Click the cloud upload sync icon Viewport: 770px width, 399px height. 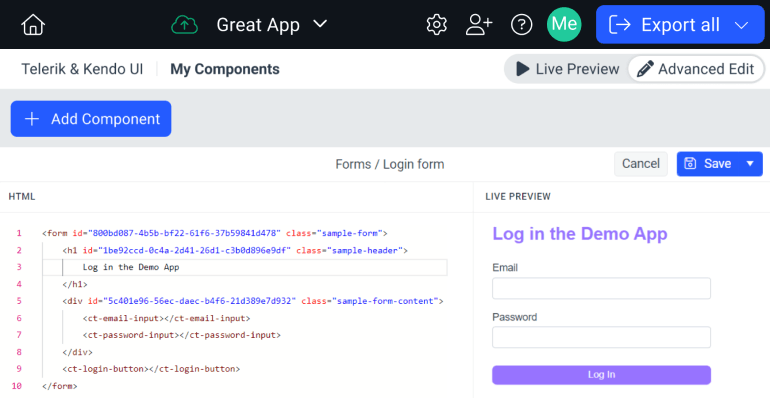[x=184, y=25]
